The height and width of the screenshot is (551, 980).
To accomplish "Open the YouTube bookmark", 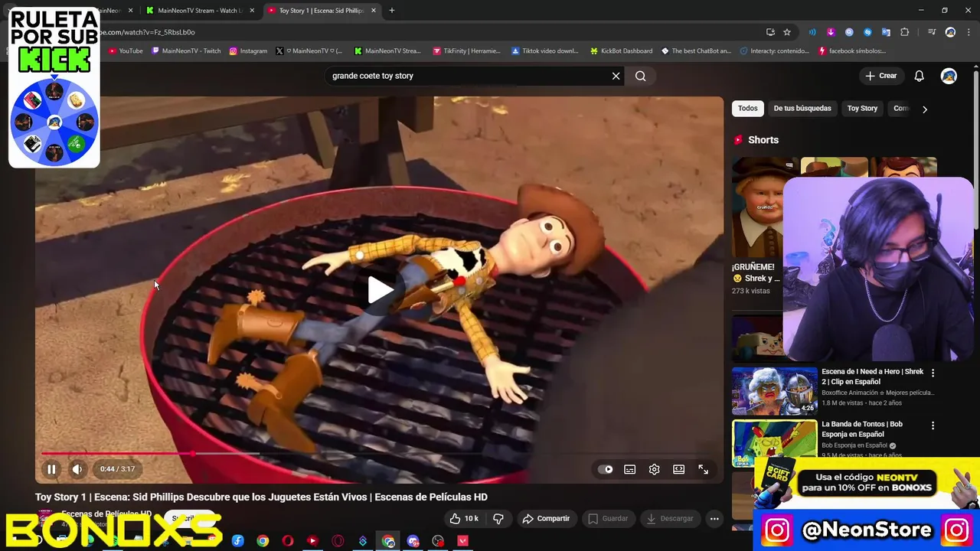I will pos(126,51).
